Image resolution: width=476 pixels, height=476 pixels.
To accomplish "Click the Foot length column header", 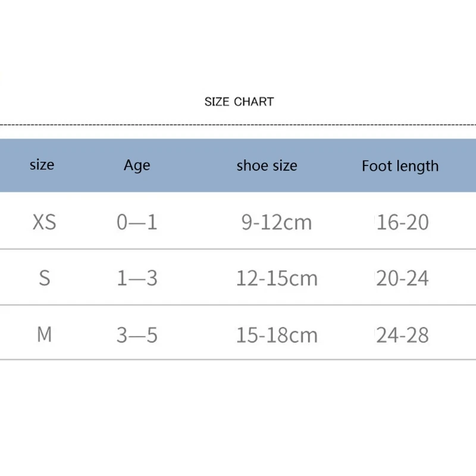I will (400, 166).
